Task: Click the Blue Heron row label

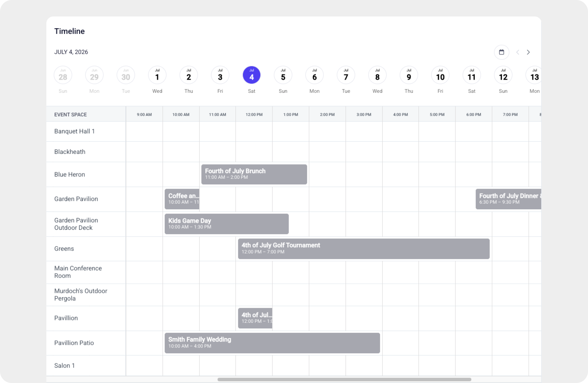Action: [x=69, y=175]
